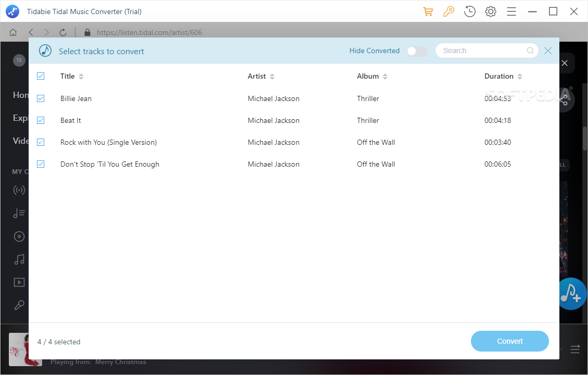Image resolution: width=588 pixels, height=375 pixels.
Task: Open the tracks music note sidebar icon
Action: pyautogui.click(x=19, y=259)
